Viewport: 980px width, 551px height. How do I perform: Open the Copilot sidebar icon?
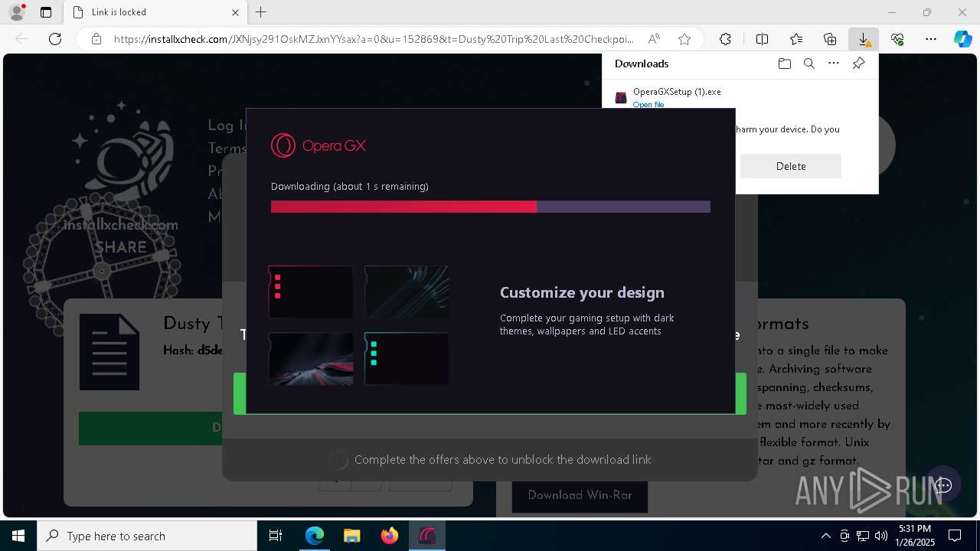coord(963,39)
